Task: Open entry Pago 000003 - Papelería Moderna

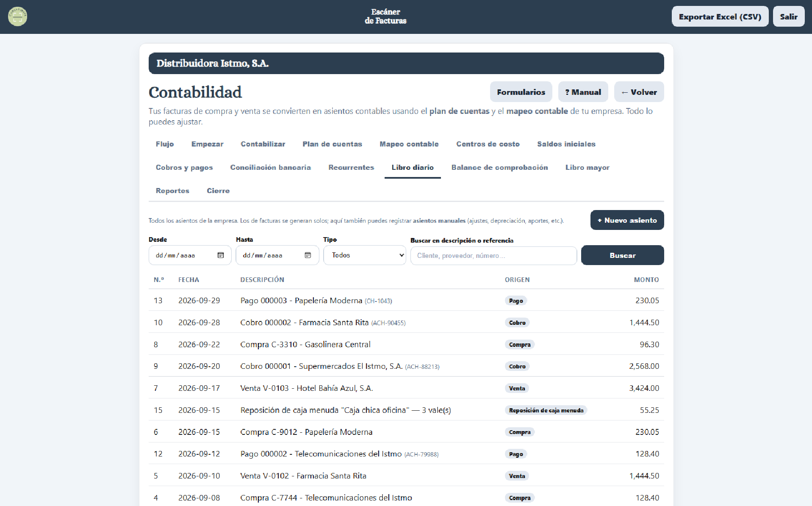Action: [406, 300]
